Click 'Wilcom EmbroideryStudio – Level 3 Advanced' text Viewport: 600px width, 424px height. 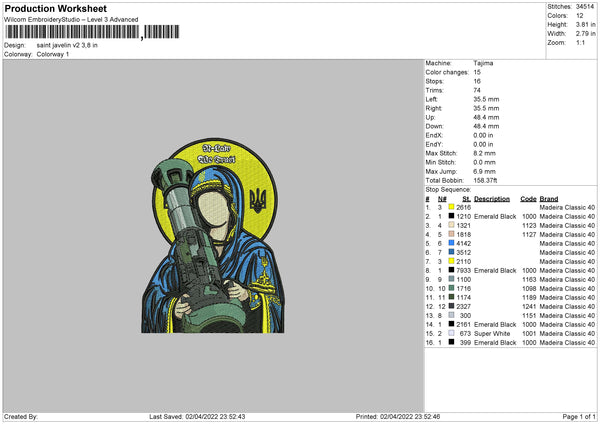[x=71, y=20]
